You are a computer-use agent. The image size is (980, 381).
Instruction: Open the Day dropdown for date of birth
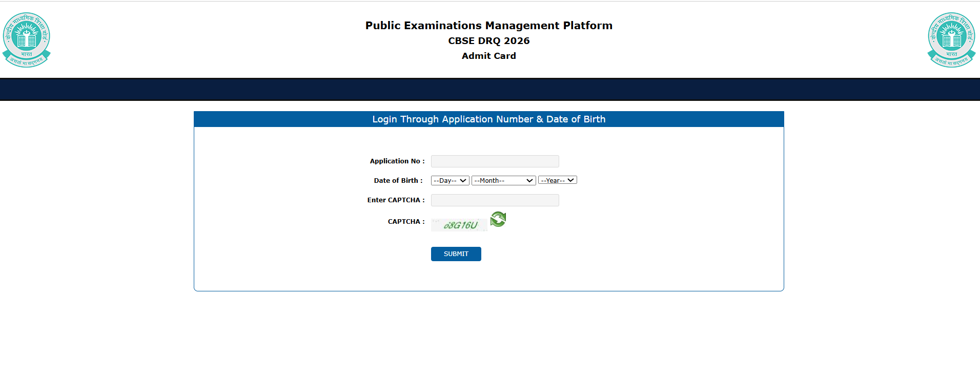tap(450, 180)
